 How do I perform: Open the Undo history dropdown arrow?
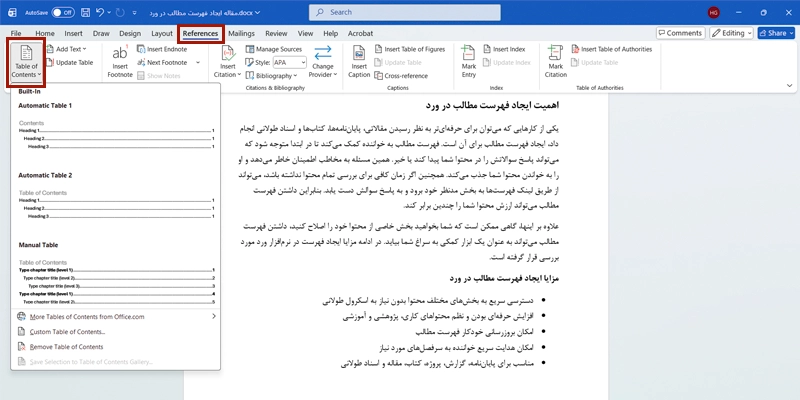click(x=110, y=12)
